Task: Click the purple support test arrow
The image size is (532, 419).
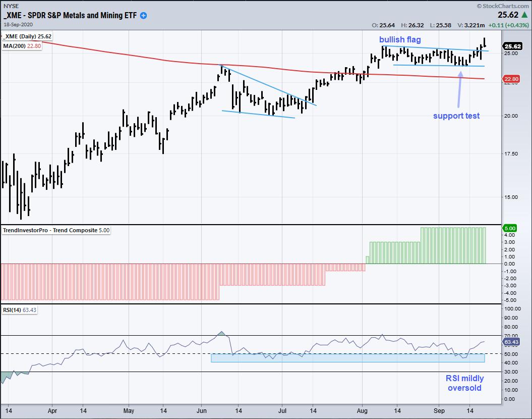Action: 459,89
